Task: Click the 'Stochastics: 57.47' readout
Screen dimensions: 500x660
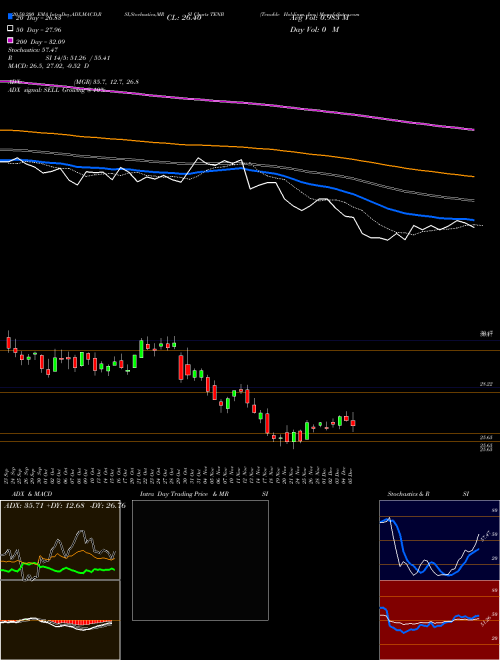Action: click(x=33, y=50)
